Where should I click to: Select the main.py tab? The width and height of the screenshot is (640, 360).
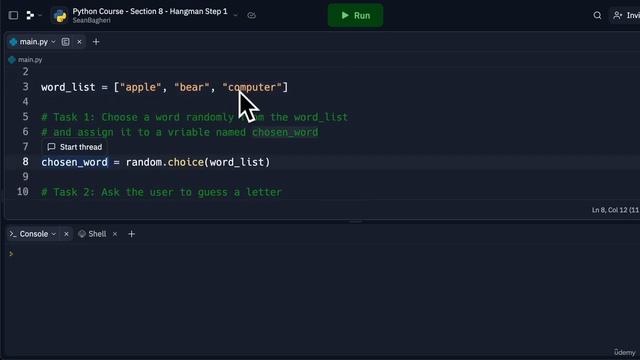(33, 42)
